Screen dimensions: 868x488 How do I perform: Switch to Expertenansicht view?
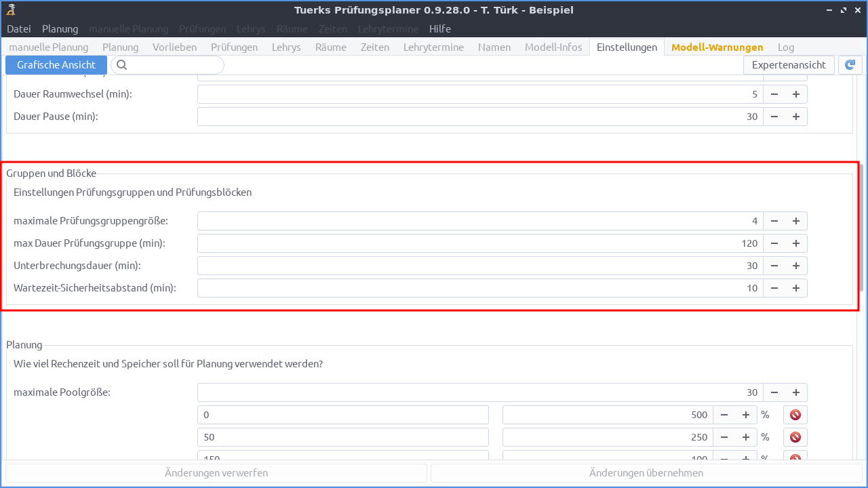[789, 64]
